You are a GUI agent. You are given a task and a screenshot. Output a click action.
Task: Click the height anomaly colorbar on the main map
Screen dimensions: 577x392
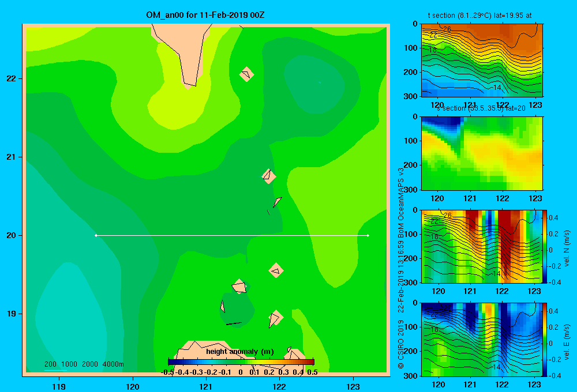click(241, 362)
